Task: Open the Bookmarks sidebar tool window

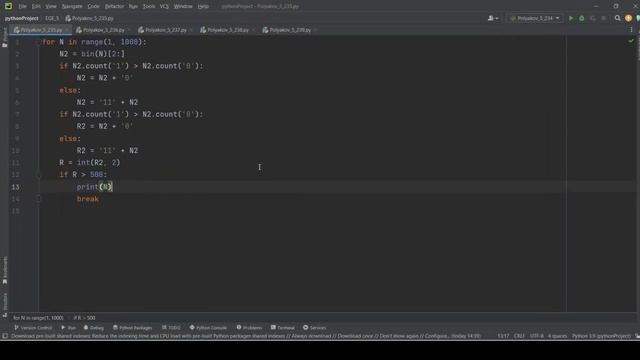Action: coord(4,270)
